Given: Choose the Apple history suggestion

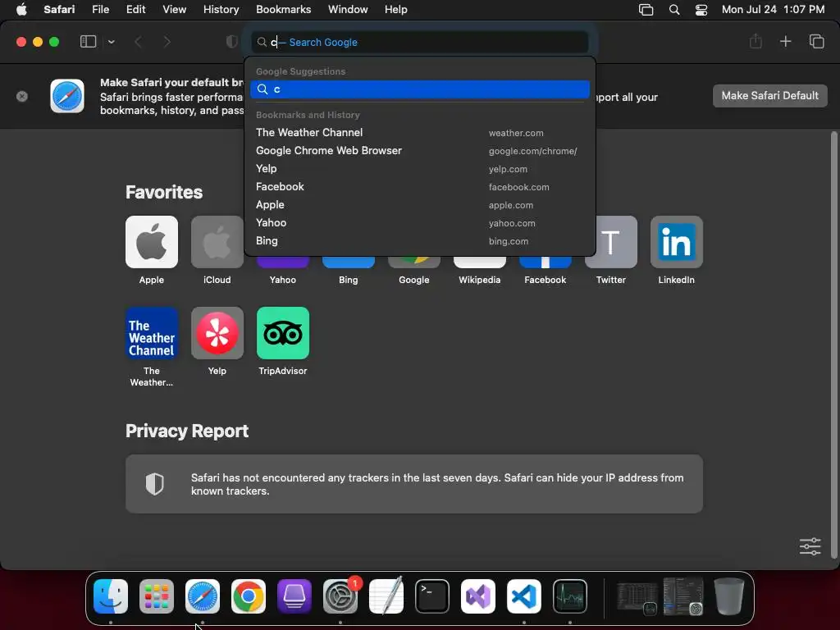Looking at the screenshot, I should (x=420, y=204).
